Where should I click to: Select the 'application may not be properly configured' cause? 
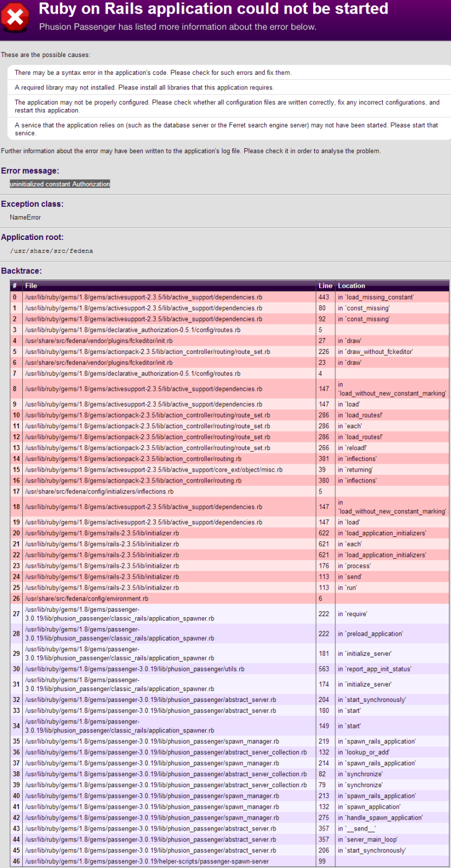tap(229, 106)
